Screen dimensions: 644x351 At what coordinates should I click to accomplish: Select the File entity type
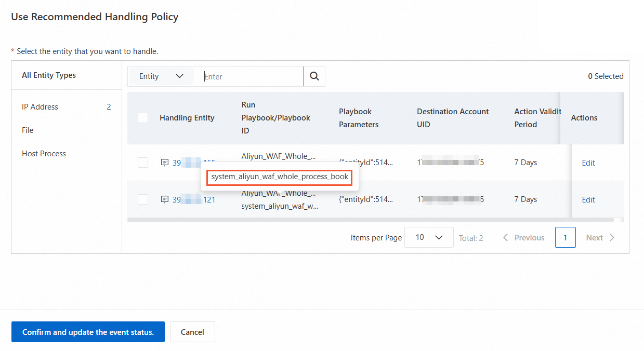pos(28,130)
